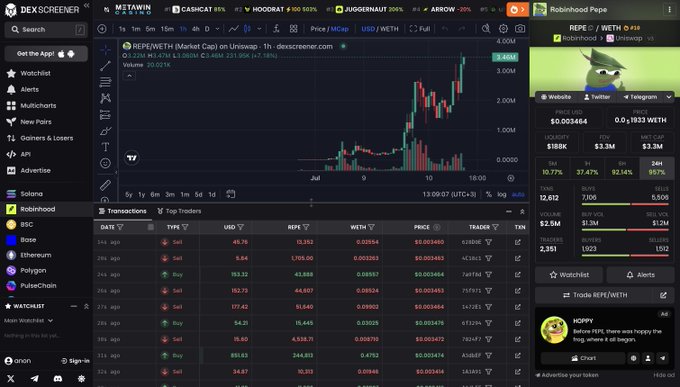Select the brush drawing tool
The height and width of the screenshot is (387, 680).
pyautogui.click(x=105, y=131)
